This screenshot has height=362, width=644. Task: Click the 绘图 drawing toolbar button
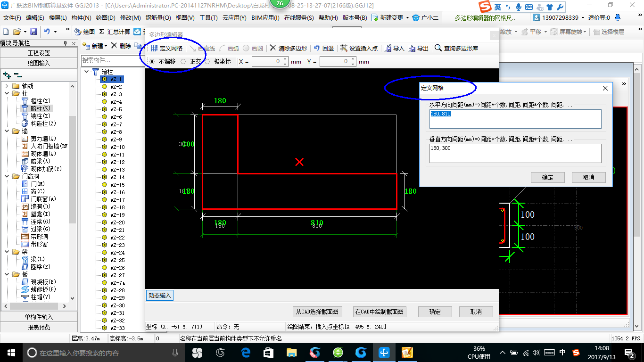pos(84,32)
